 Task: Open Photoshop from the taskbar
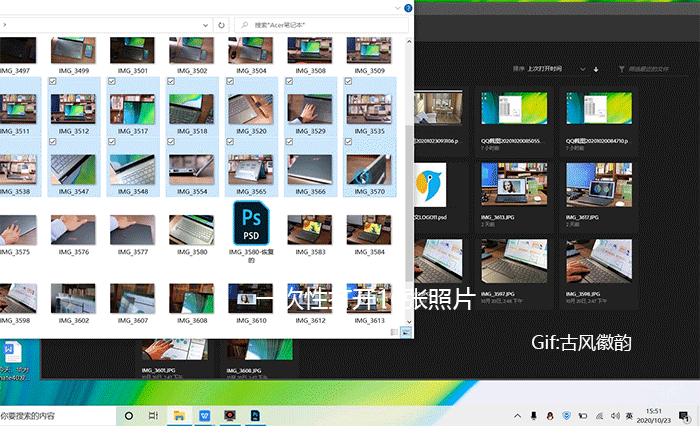[x=256, y=415]
